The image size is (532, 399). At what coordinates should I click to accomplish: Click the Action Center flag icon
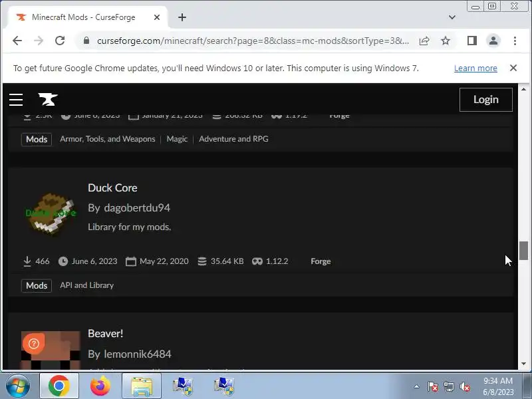[x=433, y=387]
